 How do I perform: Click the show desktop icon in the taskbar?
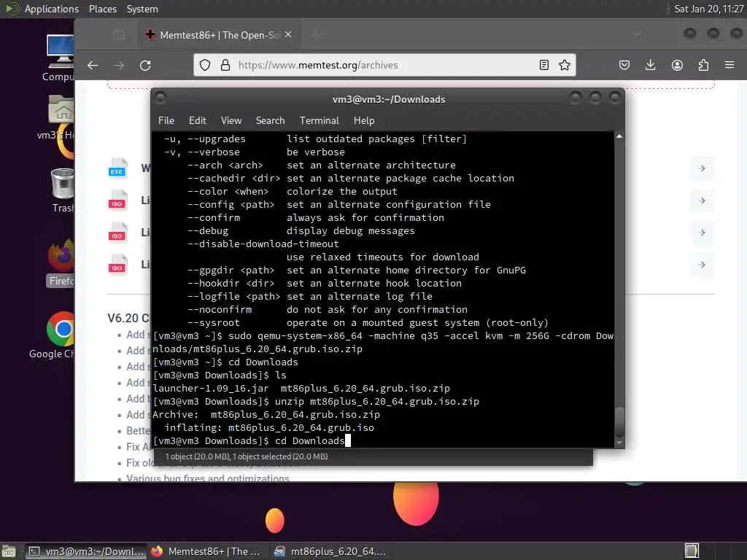[9, 551]
